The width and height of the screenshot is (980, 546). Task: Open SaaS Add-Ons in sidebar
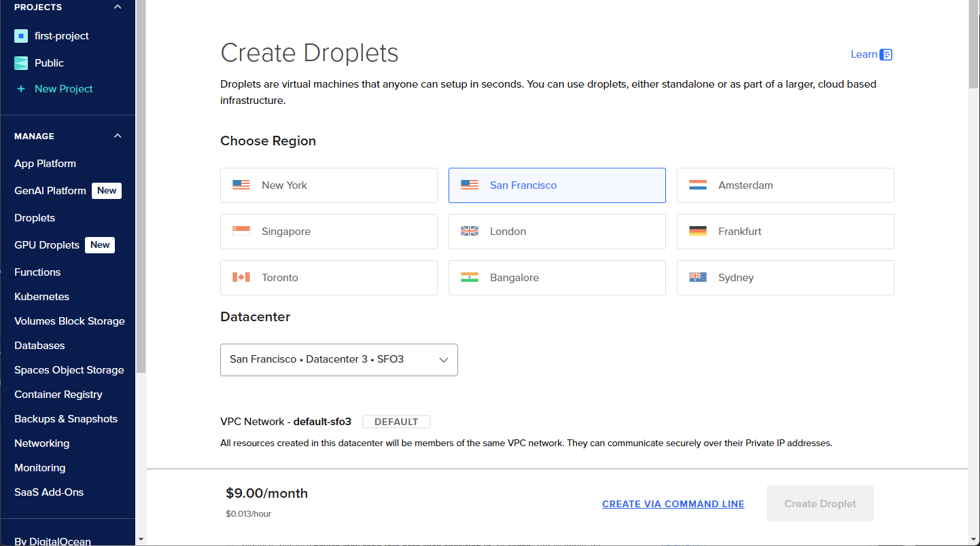(49, 492)
